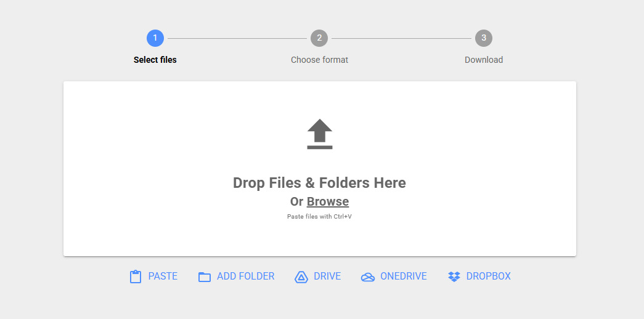Go to the Select files step label
The image size is (644, 319).
[x=155, y=60]
